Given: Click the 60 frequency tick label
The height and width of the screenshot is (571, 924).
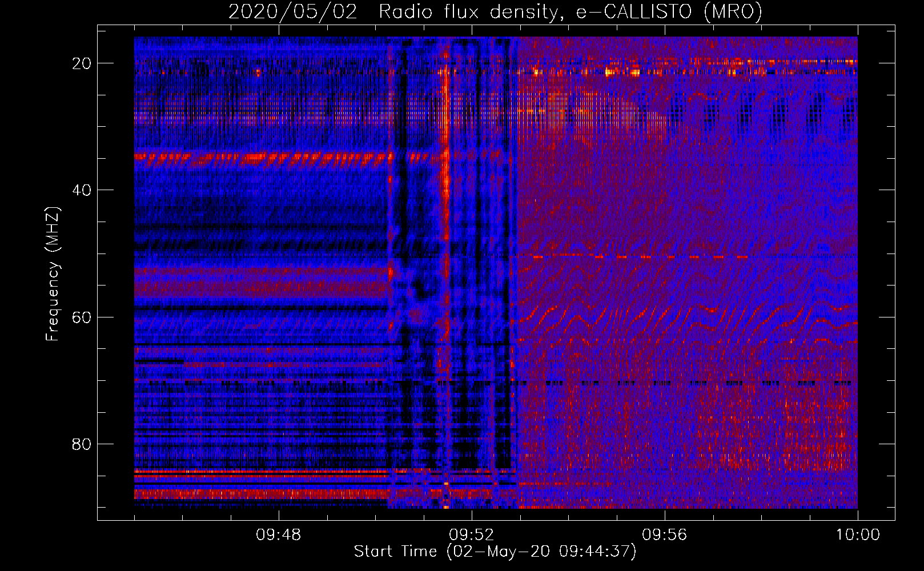Looking at the screenshot, I should [82, 317].
